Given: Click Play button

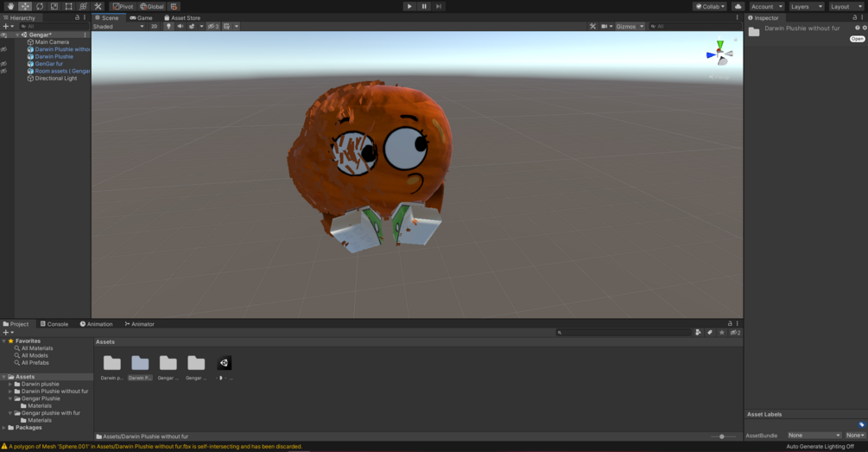Looking at the screenshot, I should [x=409, y=6].
